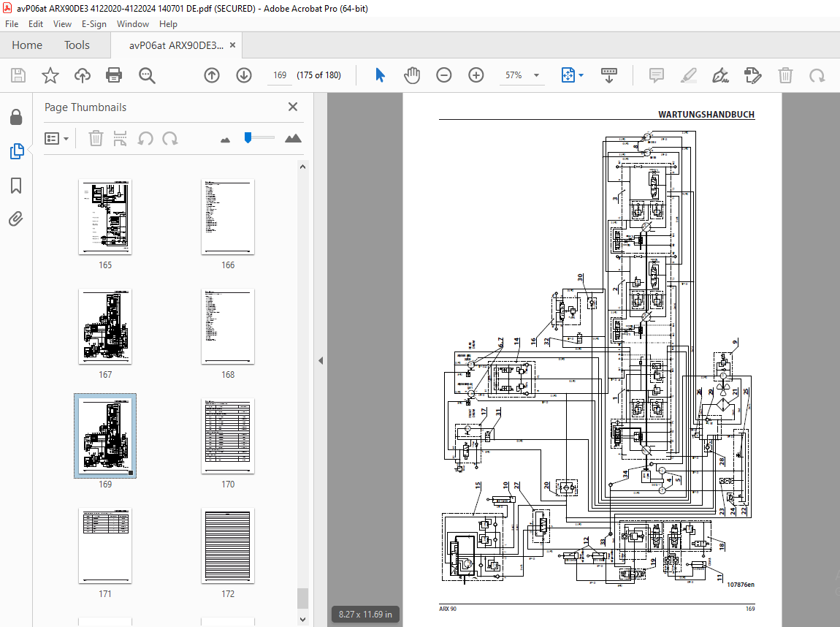Screen dimensions: 840x627
Task: Reduce thumbnail size small mountain icon
Action: [225, 140]
